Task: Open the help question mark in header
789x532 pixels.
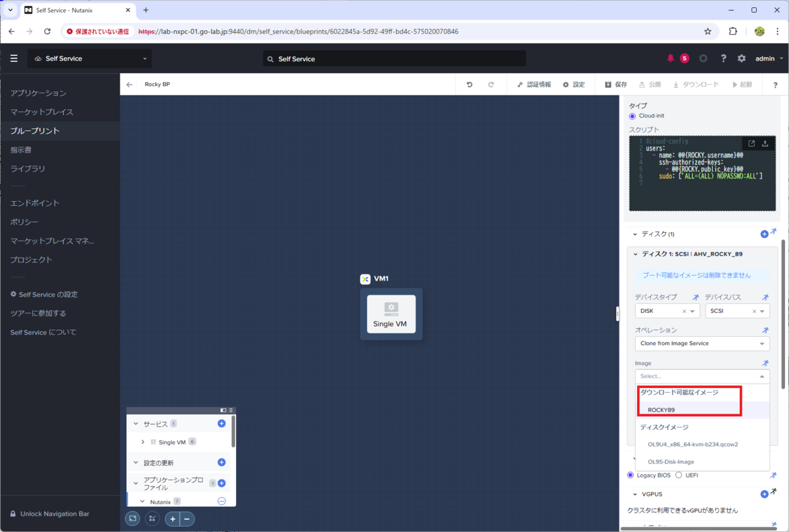Action: [x=723, y=59]
